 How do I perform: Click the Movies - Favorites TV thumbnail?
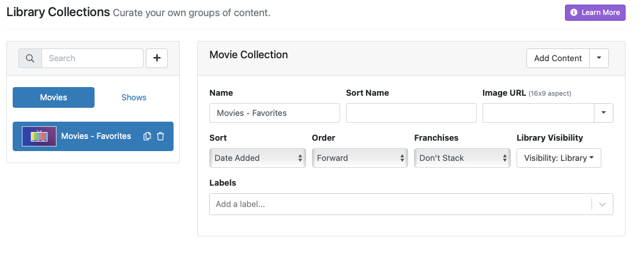(x=39, y=136)
